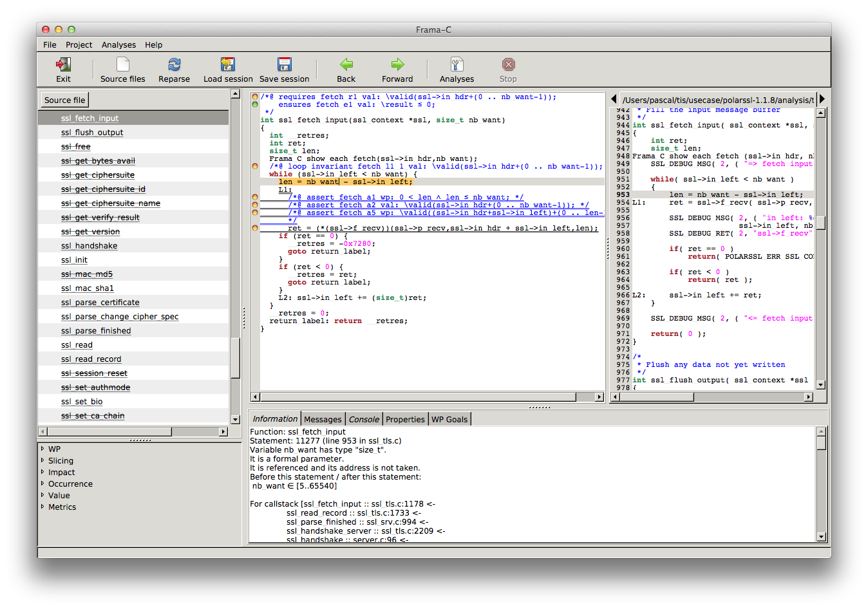868x609 pixels.
Task: Click right arrow beside source file path
Action: point(822,99)
